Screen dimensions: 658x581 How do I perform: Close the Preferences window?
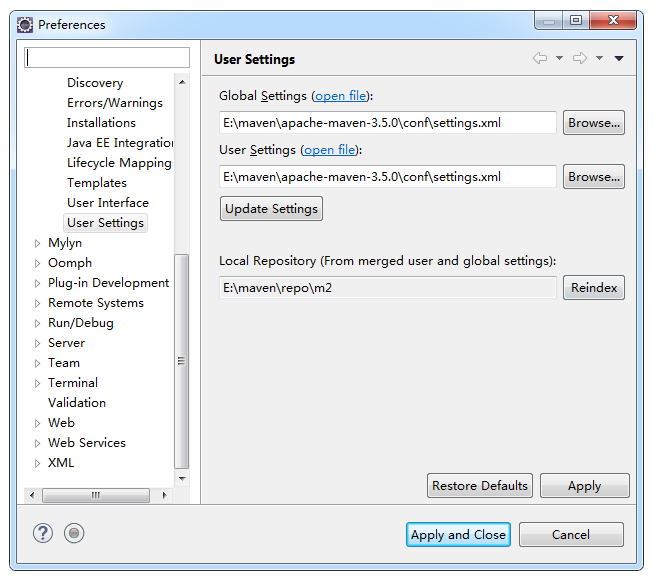(x=613, y=20)
